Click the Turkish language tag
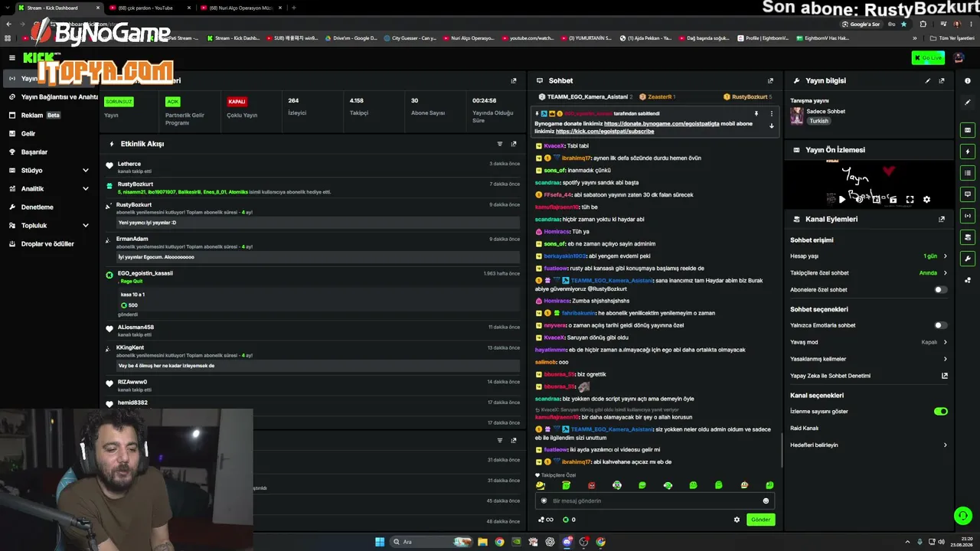Image resolution: width=980 pixels, height=551 pixels. point(819,121)
